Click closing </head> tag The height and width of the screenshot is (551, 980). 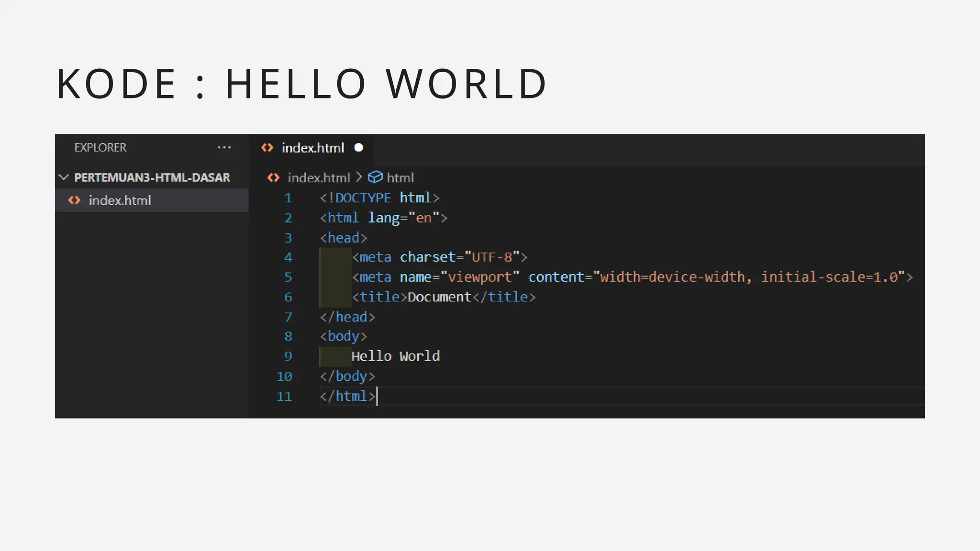[x=347, y=317]
